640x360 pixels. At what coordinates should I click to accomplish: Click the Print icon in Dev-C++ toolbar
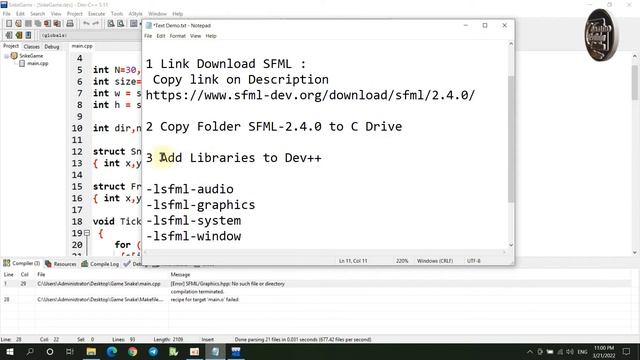(70, 24)
